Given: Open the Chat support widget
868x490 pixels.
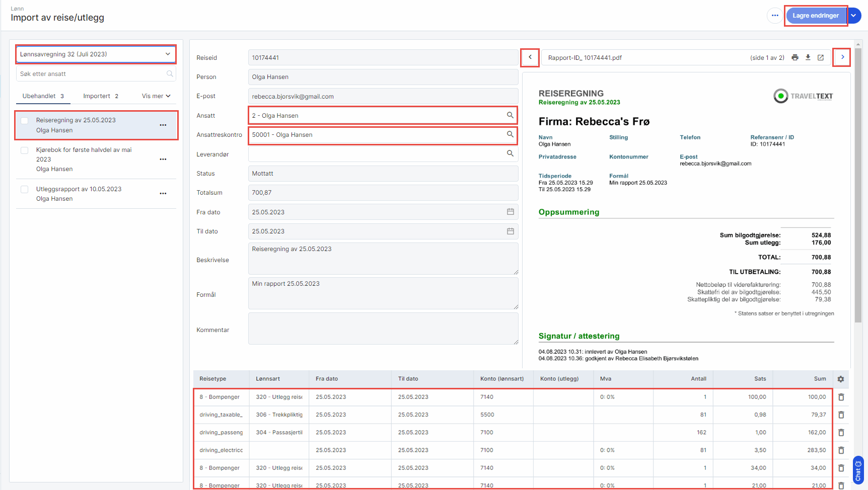Looking at the screenshot, I should pos(858,470).
